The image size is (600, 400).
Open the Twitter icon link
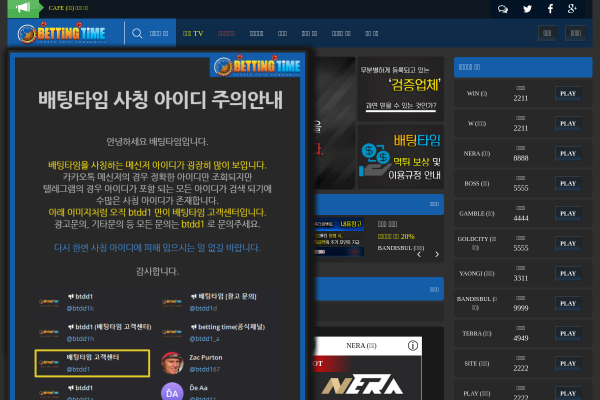click(527, 9)
